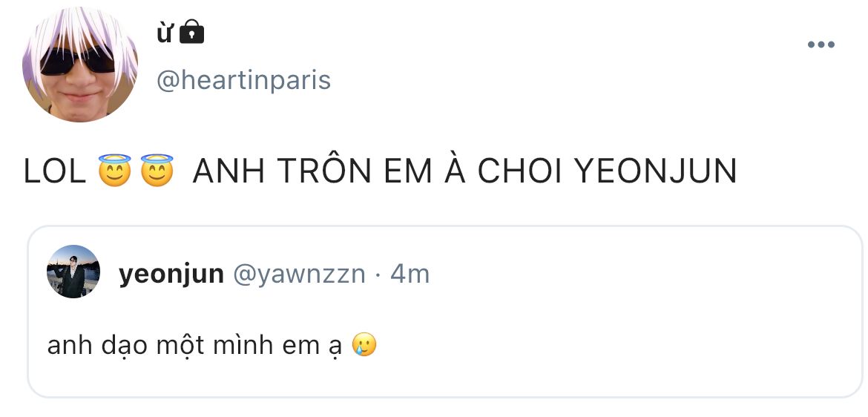Open yeonjun's small profile picture
The height and width of the screenshot is (417, 868).
tap(73, 272)
